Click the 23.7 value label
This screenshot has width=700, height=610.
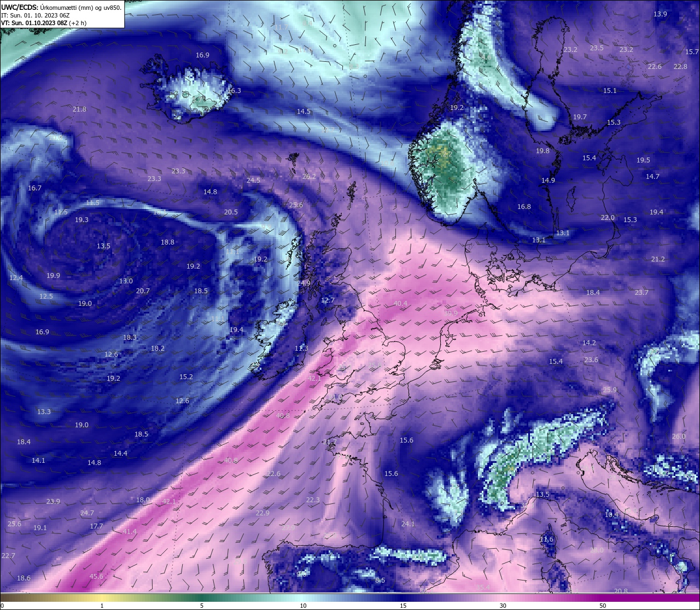pyautogui.click(x=641, y=293)
